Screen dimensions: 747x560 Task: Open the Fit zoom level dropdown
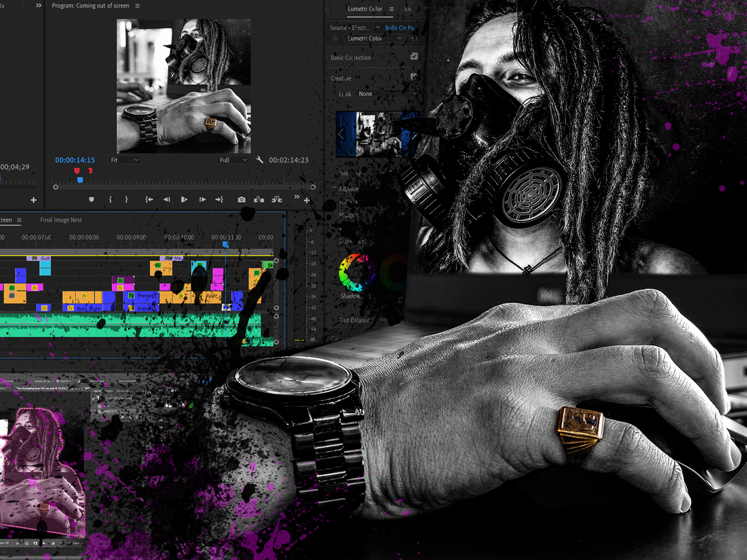click(x=124, y=160)
